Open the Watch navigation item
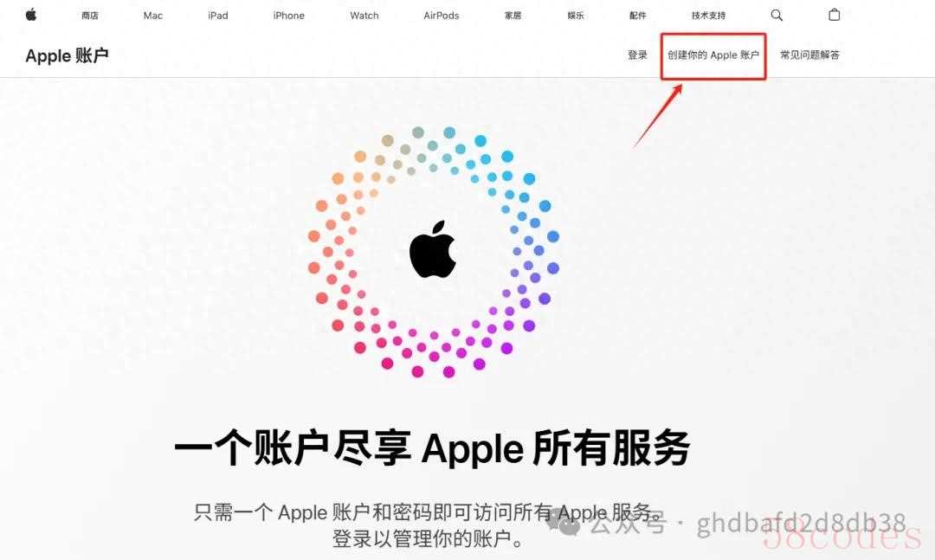Viewport: 935px width, 560px height. pyautogui.click(x=364, y=16)
